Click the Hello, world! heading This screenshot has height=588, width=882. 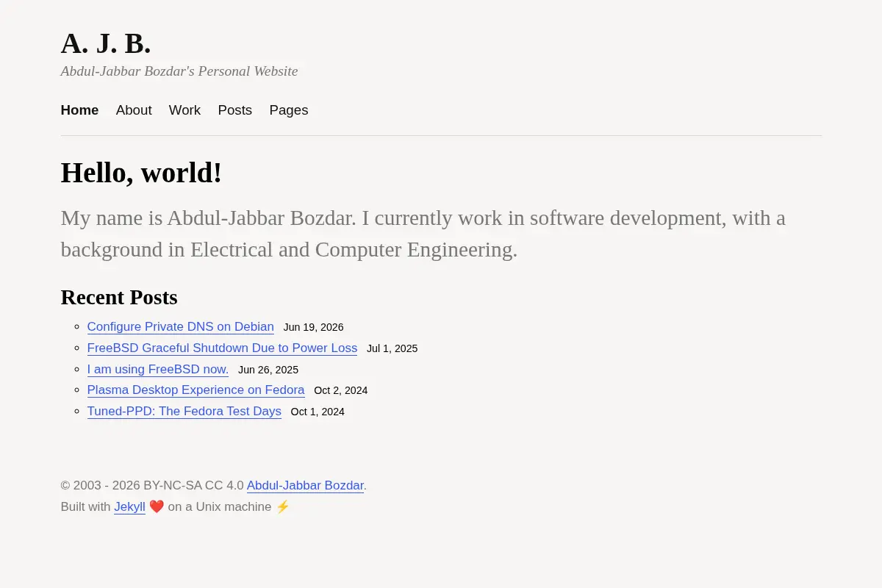coord(141,173)
